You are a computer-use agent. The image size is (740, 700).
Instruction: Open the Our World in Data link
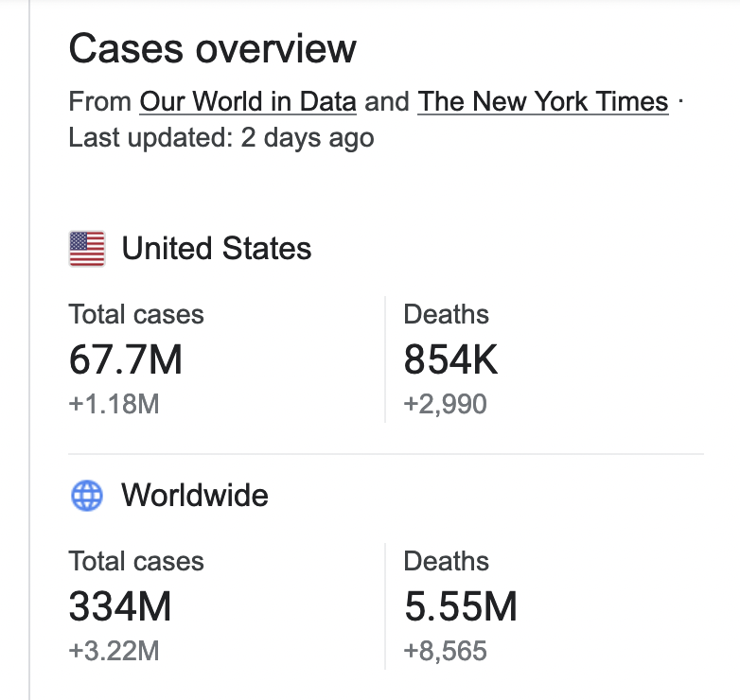(248, 101)
